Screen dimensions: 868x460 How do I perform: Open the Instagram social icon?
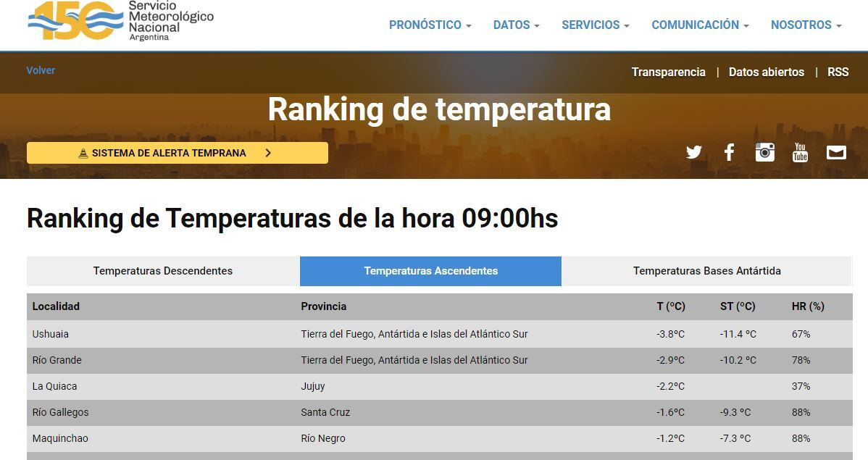[x=764, y=152]
